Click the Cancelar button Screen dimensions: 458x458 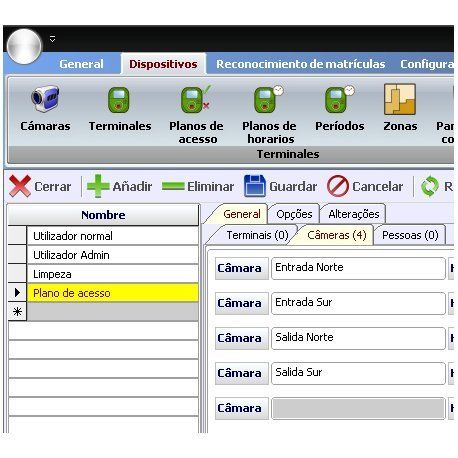(365, 186)
